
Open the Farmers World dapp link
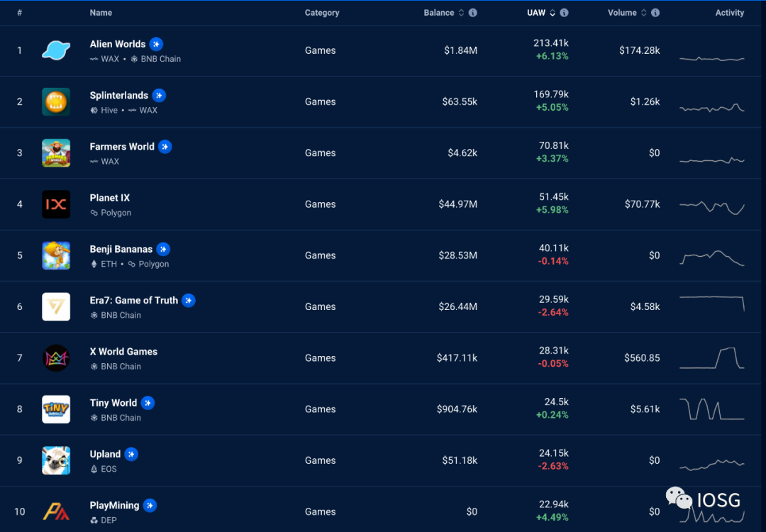pos(122,147)
